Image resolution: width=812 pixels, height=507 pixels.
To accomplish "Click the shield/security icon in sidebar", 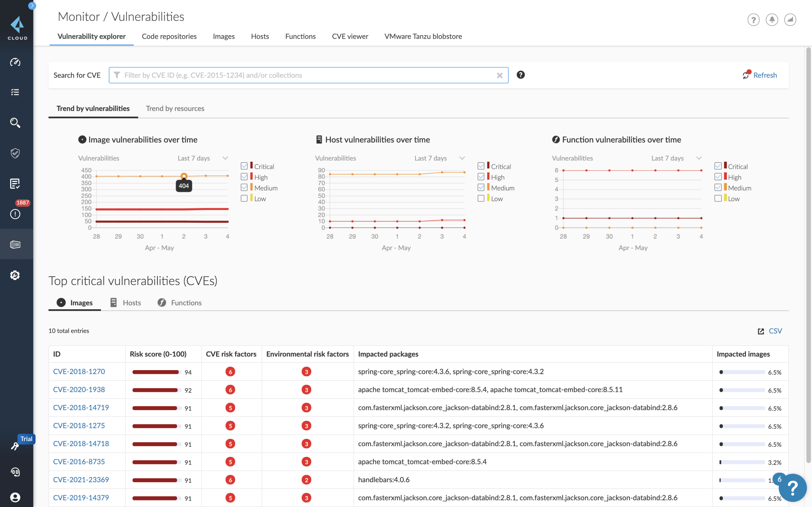I will pos(16,152).
